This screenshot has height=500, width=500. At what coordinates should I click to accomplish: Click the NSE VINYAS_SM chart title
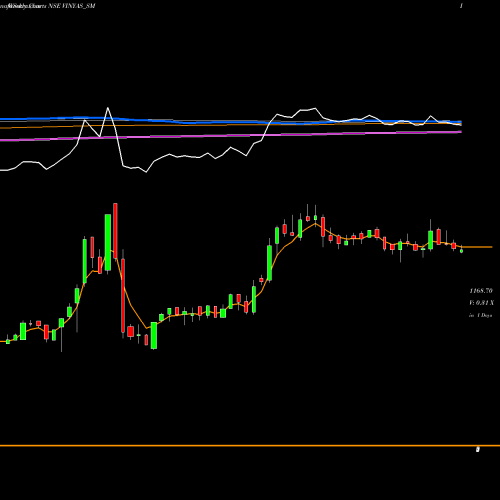point(72,6)
